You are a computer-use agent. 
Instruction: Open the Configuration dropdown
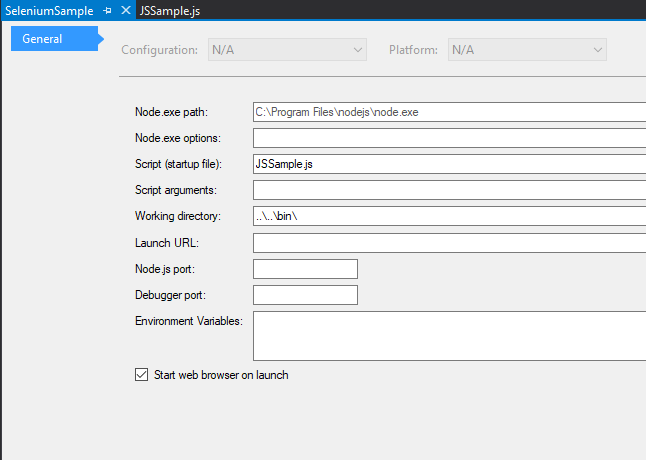(x=287, y=50)
